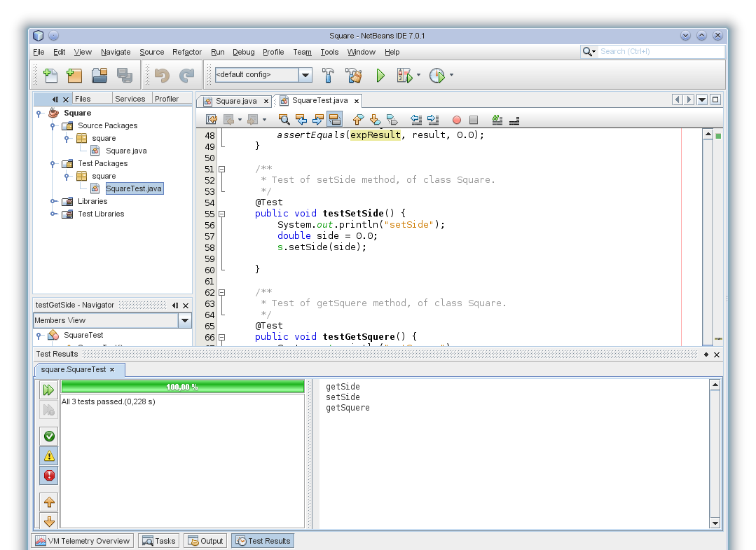Viewport: 756px width, 550px height.
Task: Click the Comment code editor icon
Action: pyautogui.click(x=497, y=120)
